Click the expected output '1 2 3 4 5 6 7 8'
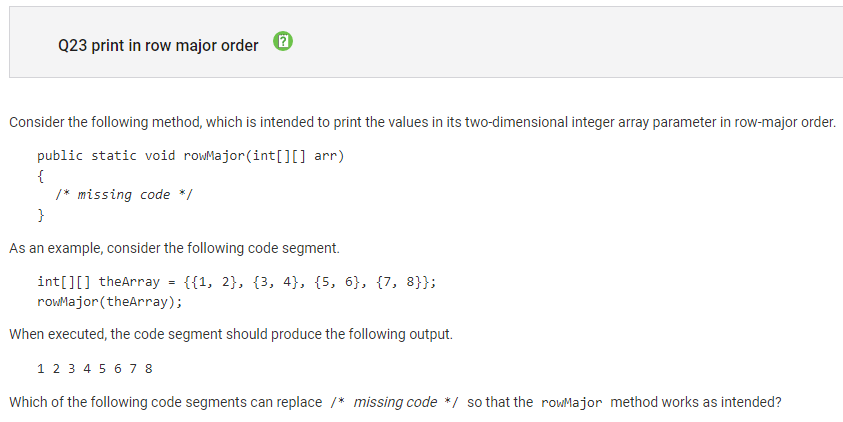Image resolution: width=843 pixels, height=422 pixels. tap(95, 369)
